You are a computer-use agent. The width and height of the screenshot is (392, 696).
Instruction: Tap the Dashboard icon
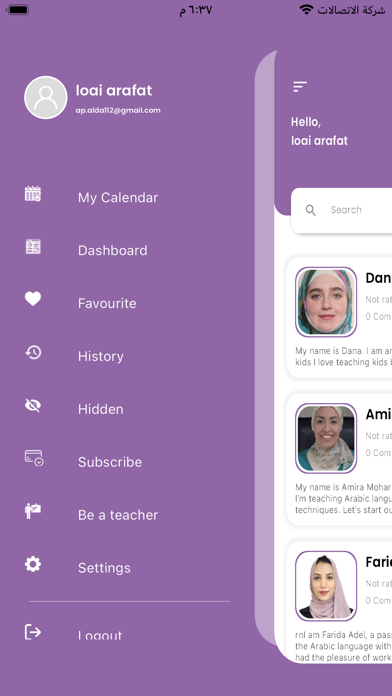click(33, 247)
